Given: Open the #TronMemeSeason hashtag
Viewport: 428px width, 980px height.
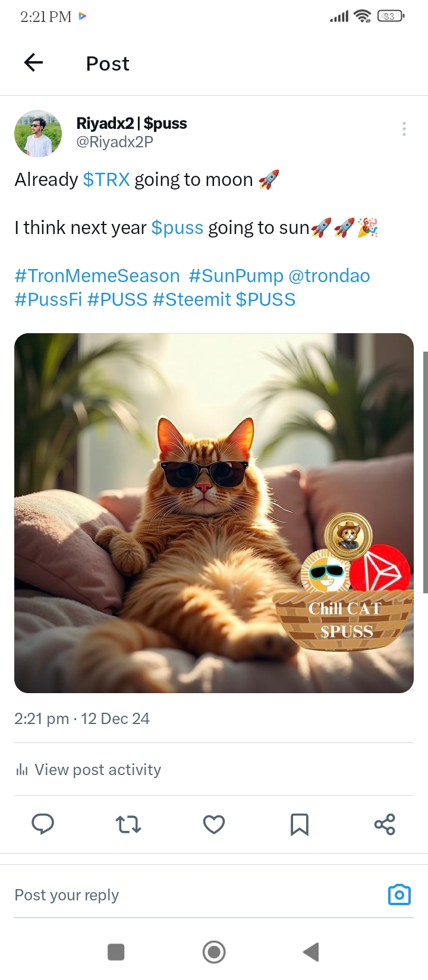Looking at the screenshot, I should pyautogui.click(x=97, y=276).
